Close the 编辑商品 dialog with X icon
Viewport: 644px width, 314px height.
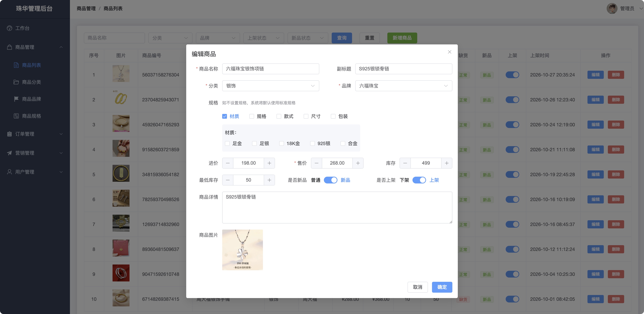click(449, 52)
